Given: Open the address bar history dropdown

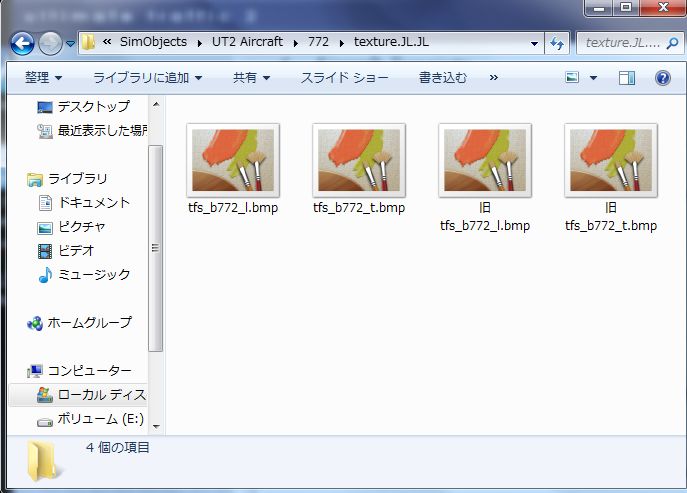Looking at the screenshot, I should (534, 43).
